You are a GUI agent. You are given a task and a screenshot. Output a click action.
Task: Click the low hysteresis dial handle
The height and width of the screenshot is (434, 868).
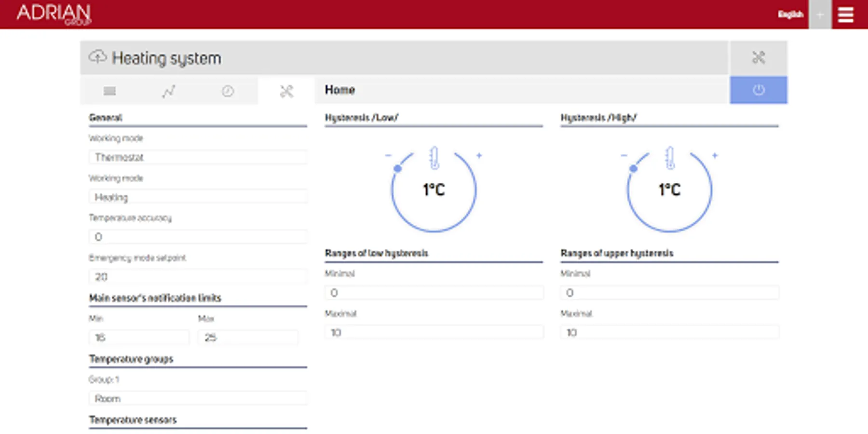[397, 168]
